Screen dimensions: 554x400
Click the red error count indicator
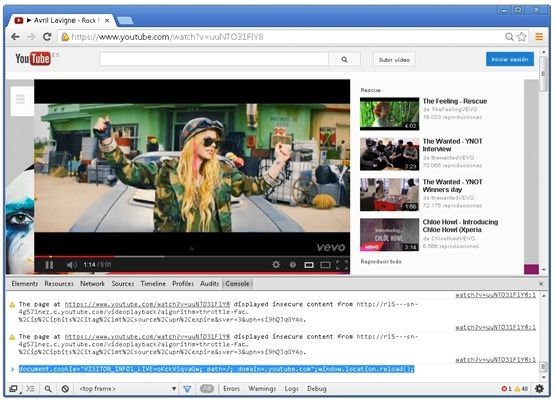point(506,389)
